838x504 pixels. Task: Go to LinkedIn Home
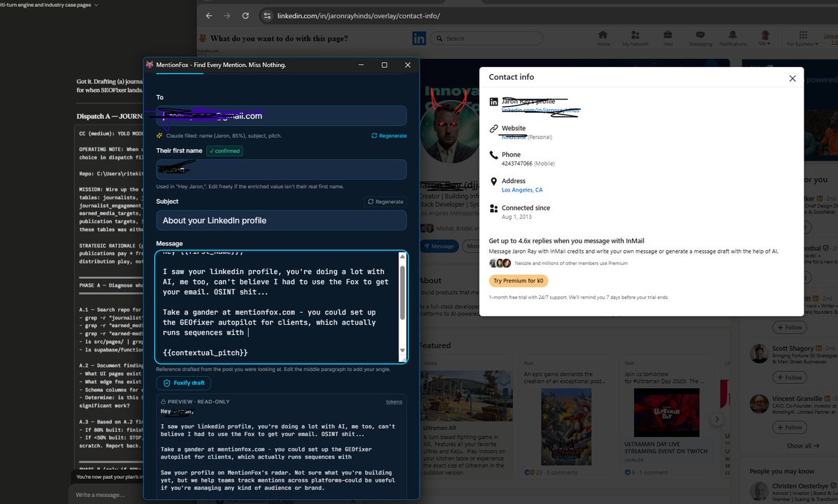point(603,38)
